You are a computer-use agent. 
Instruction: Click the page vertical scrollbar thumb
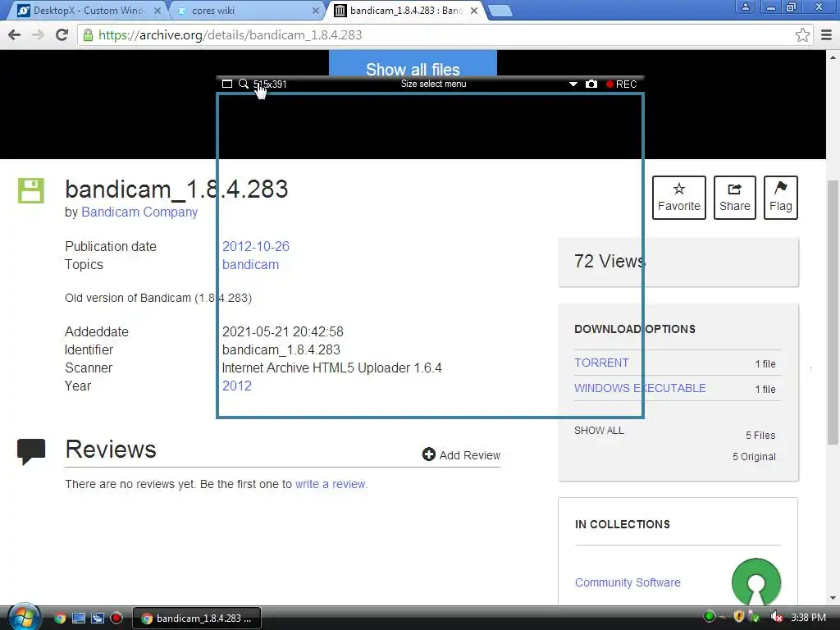pos(833,313)
